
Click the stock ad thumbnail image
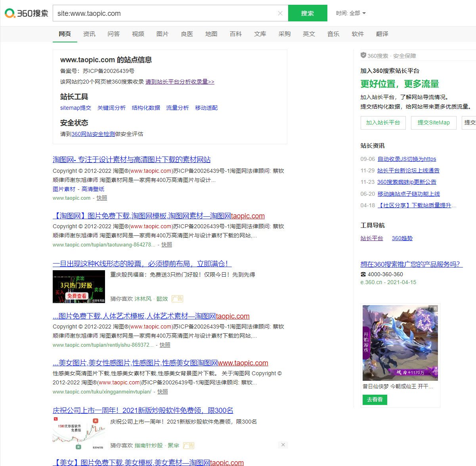79,286
